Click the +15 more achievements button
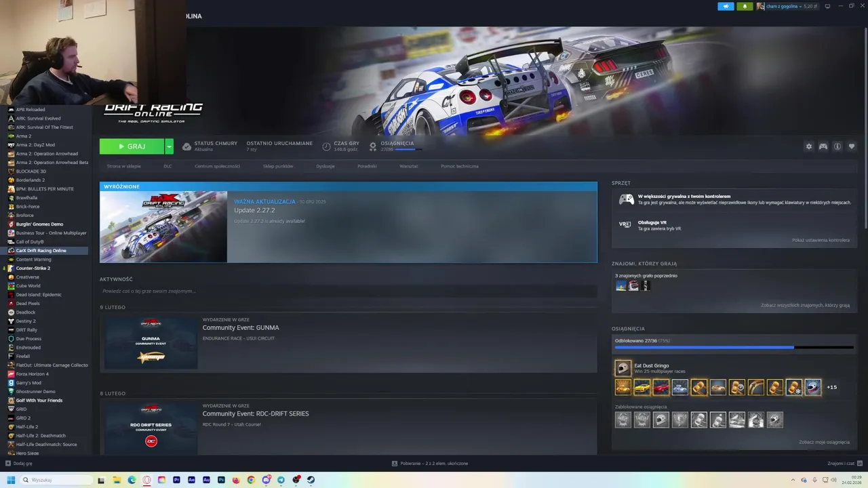This screenshot has width=868, height=488. [831, 387]
